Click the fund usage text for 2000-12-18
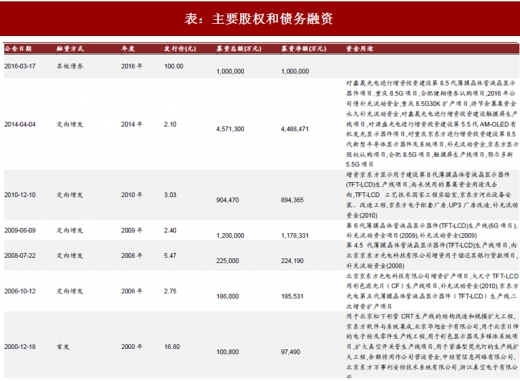Screen dimensions: 520x381 [432, 346]
